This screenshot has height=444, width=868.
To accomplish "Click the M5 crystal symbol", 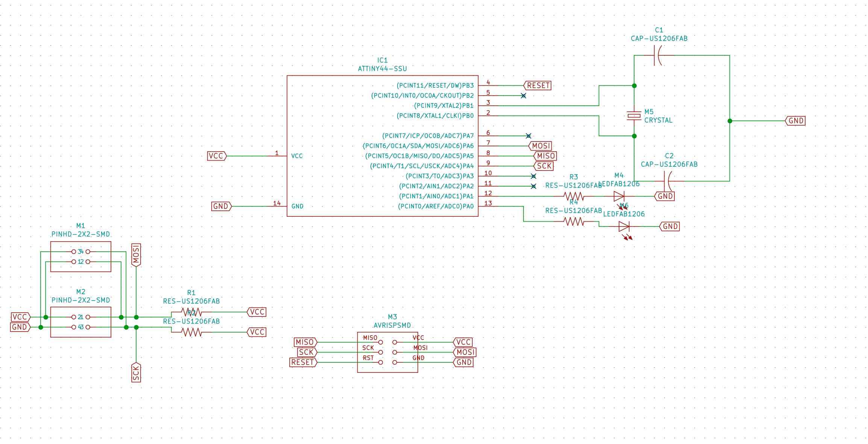I will click(x=634, y=116).
